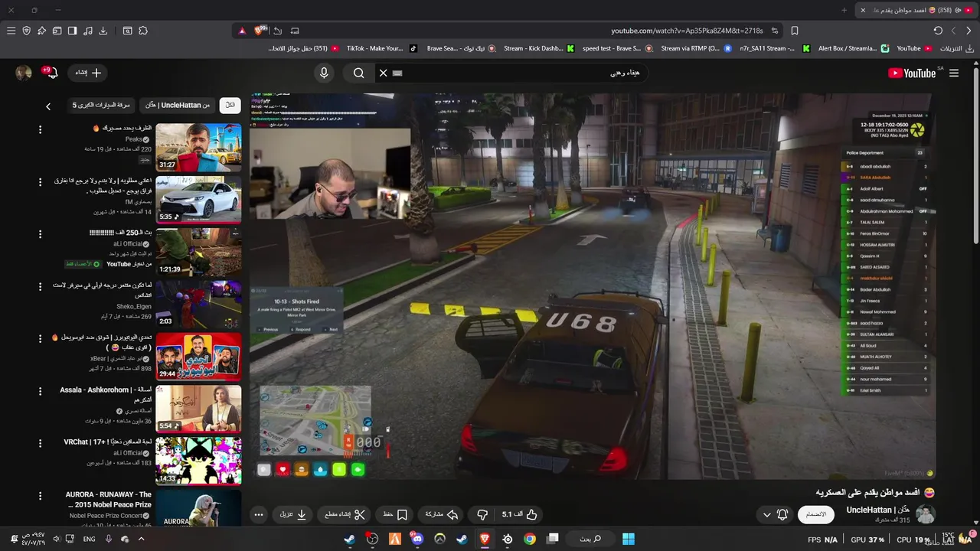The height and width of the screenshot is (551, 980).
Task: Open UncleHattan channel avatar
Action: click(926, 514)
